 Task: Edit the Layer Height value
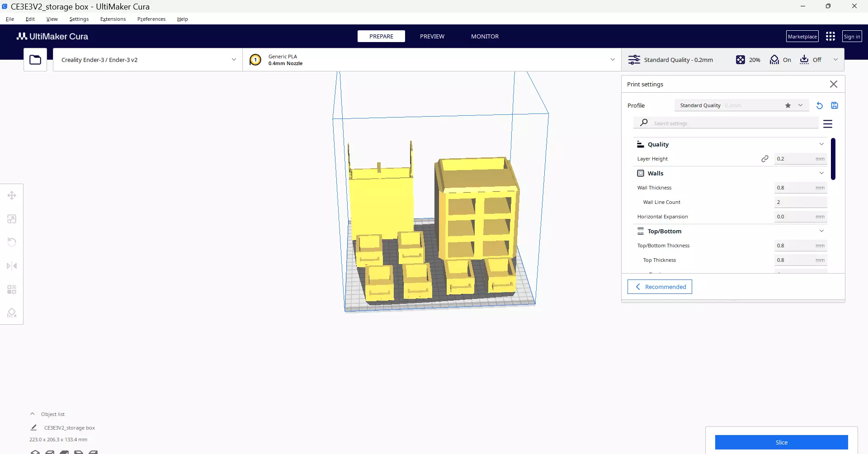pyautogui.click(x=801, y=159)
